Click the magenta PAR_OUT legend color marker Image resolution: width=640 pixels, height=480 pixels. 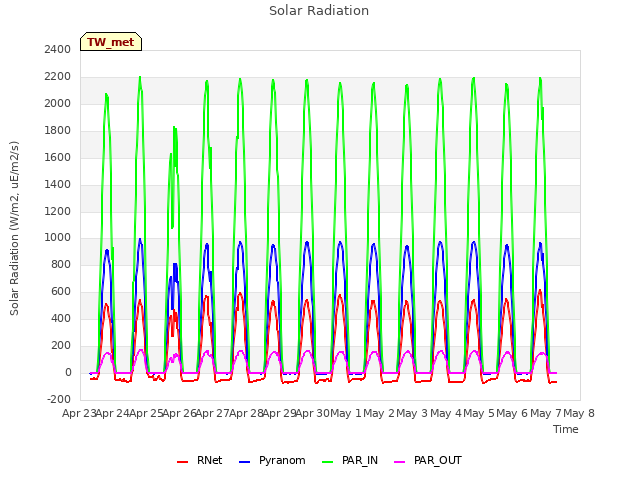(x=400, y=462)
